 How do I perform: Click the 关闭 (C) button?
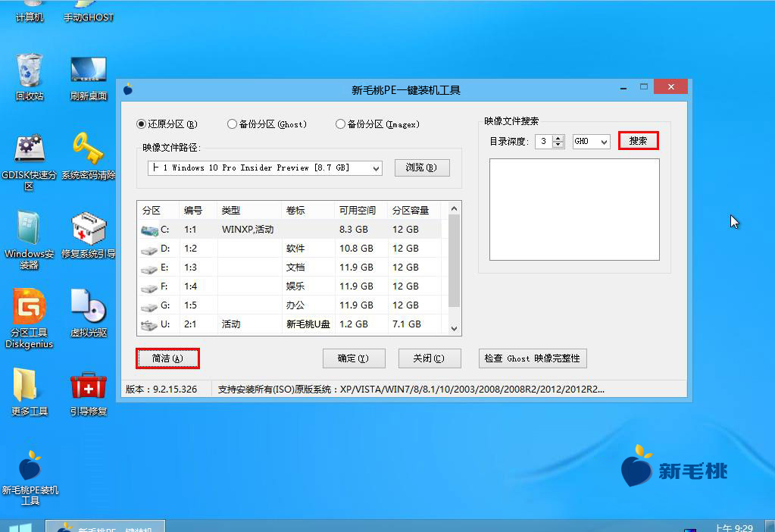point(430,358)
